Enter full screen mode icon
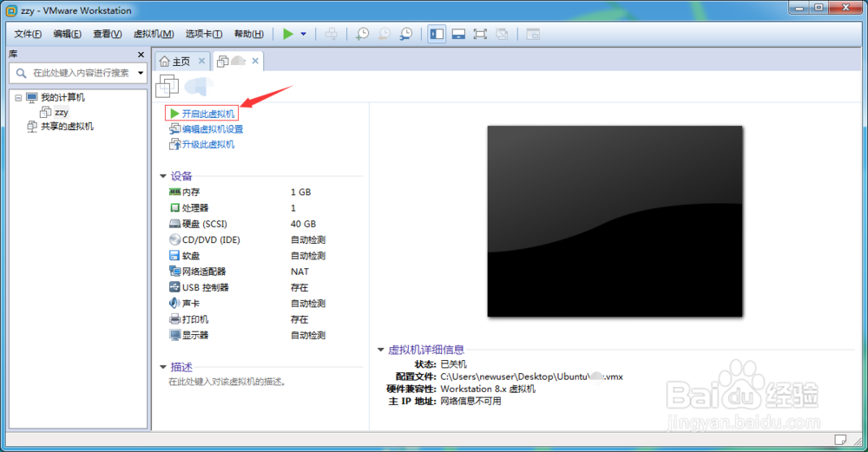The image size is (868, 452). [x=480, y=35]
